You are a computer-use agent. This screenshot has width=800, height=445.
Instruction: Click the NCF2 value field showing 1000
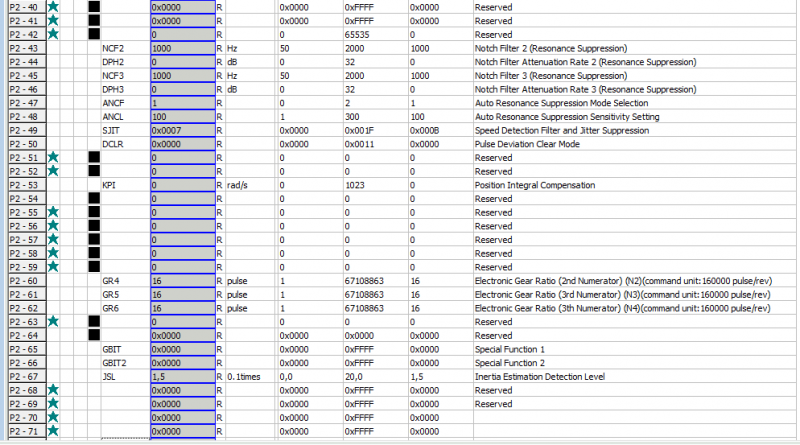coord(181,48)
